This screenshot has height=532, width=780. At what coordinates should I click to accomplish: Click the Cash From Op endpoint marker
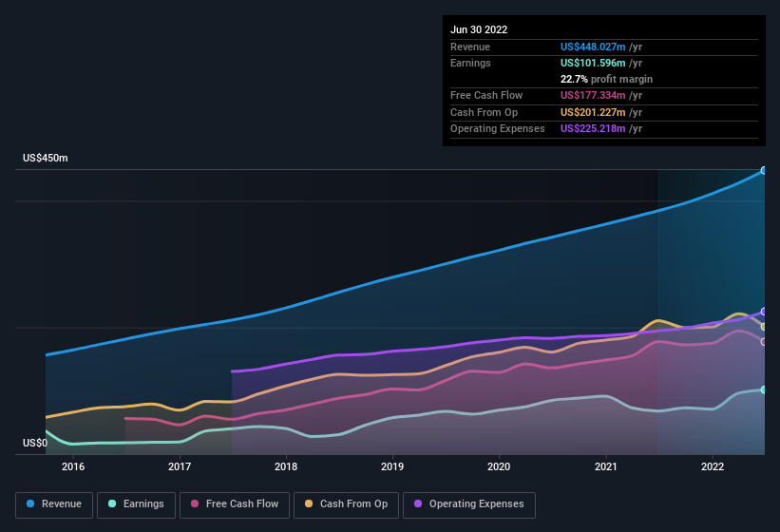point(764,327)
